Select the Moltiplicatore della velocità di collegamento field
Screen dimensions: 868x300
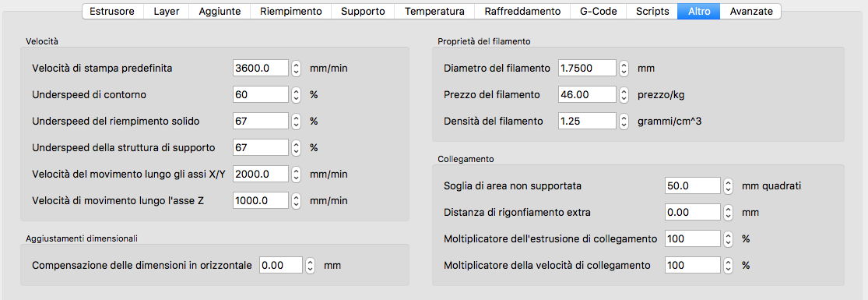click(693, 265)
